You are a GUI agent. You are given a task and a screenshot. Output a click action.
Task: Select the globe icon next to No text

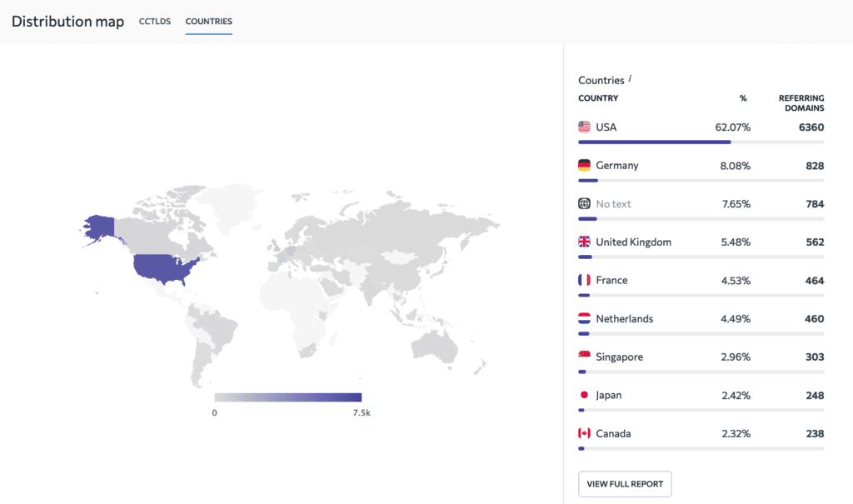point(584,203)
